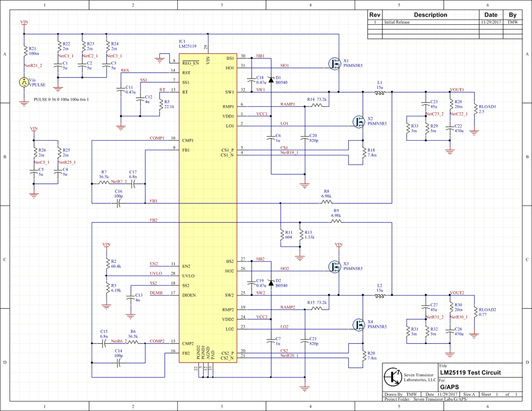Select the X1 PSMN5R5 MOSFET symbol

[334, 64]
